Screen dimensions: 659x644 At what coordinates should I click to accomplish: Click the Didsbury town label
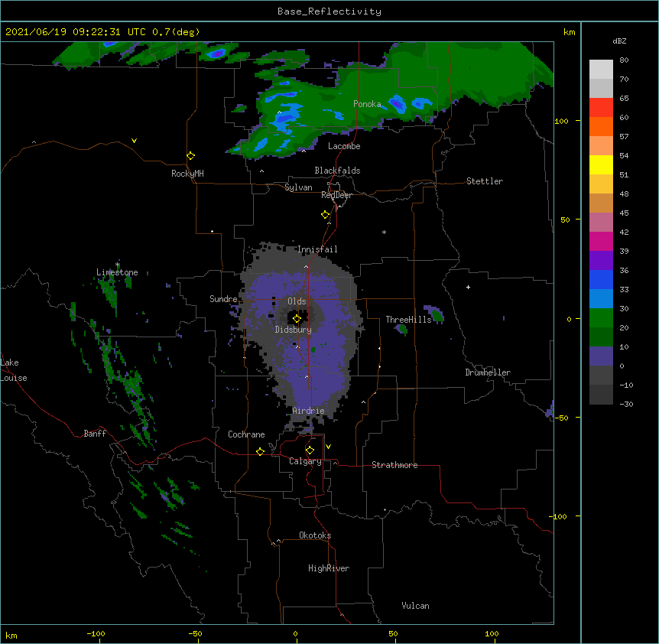294,330
